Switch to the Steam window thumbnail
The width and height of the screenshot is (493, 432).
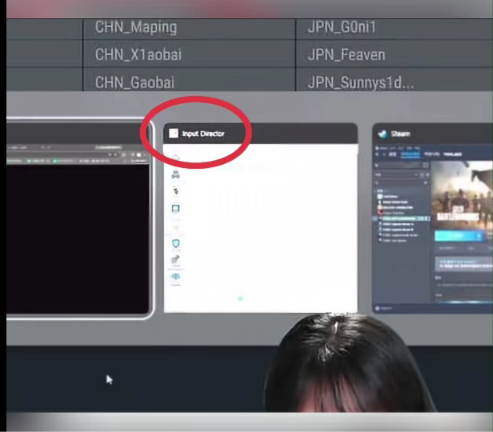tap(433, 218)
